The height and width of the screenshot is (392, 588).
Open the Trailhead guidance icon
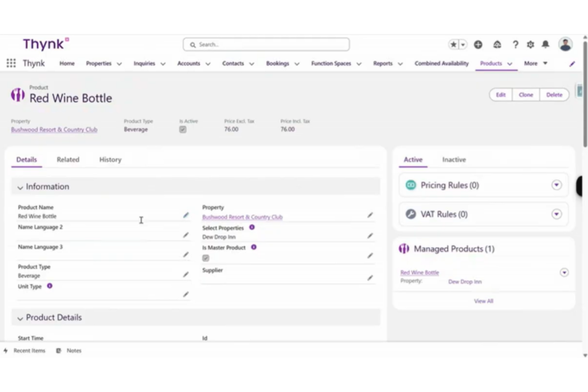coord(497,44)
